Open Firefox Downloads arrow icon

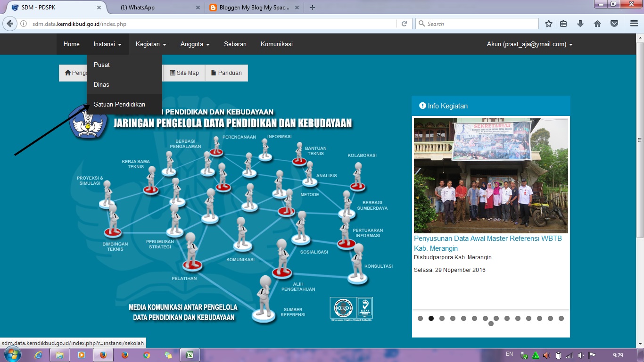coord(580,23)
